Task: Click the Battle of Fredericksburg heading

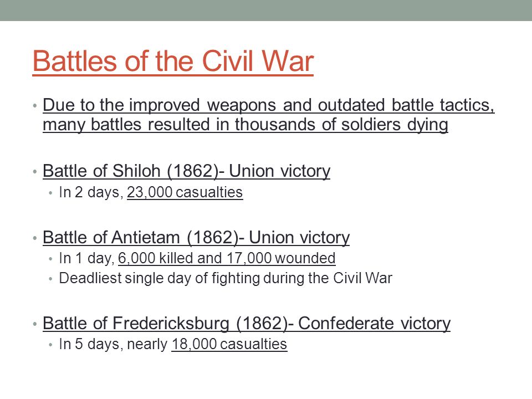Action: [x=247, y=324]
